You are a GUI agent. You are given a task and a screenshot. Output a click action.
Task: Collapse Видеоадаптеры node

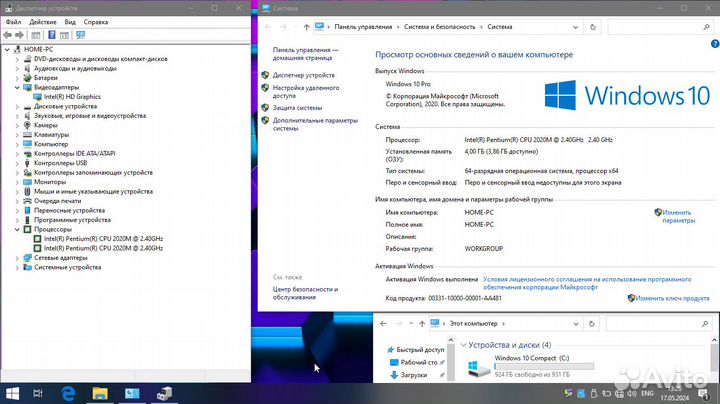click(17, 87)
